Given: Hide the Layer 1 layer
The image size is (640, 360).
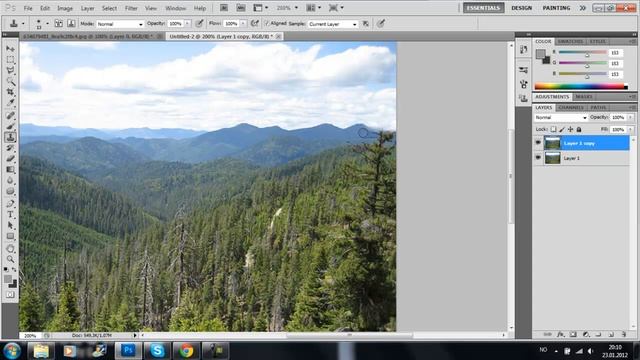Looking at the screenshot, I should pyautogui.click(x=538, y=158).
